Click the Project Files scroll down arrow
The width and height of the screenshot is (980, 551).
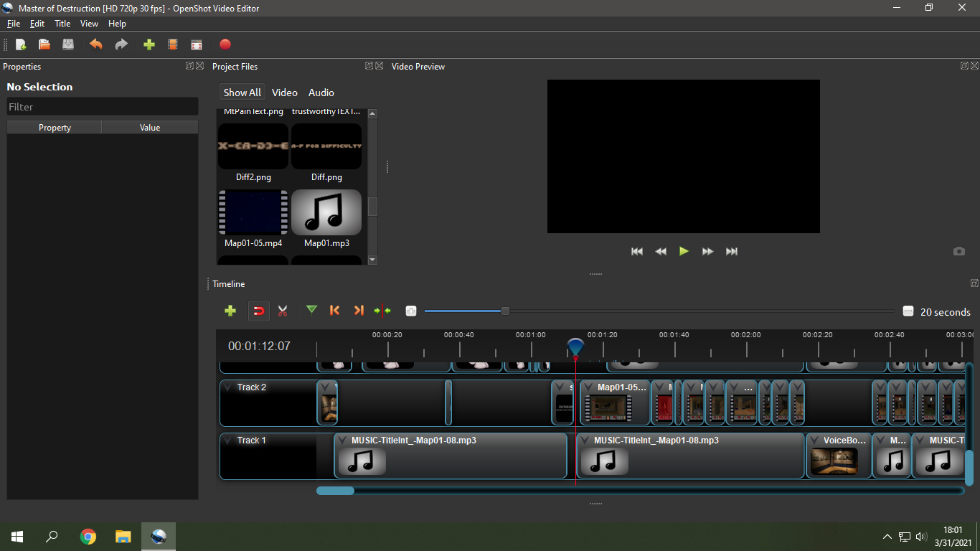tap(372, 260)
